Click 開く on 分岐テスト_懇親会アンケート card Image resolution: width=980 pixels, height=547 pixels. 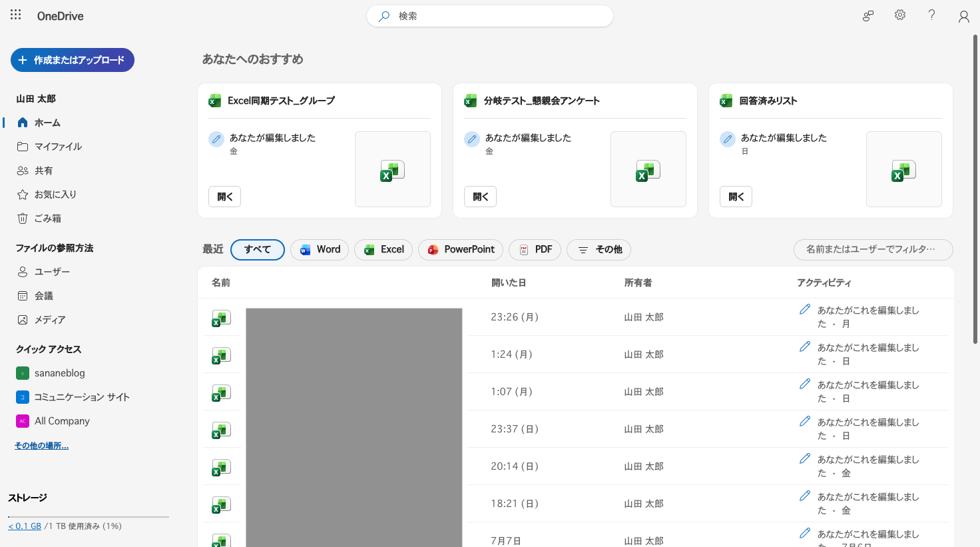click(x=481, y=197)
